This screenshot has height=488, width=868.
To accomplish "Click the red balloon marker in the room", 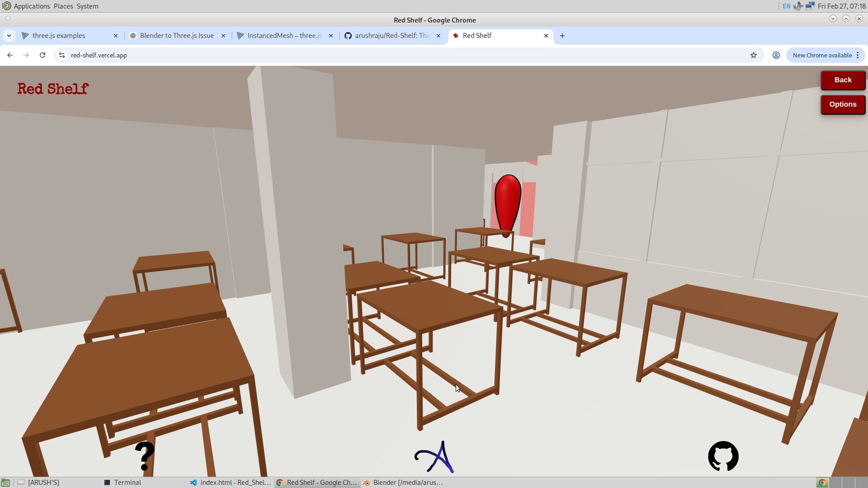I will pyautogui.click(x=507, y=203).
